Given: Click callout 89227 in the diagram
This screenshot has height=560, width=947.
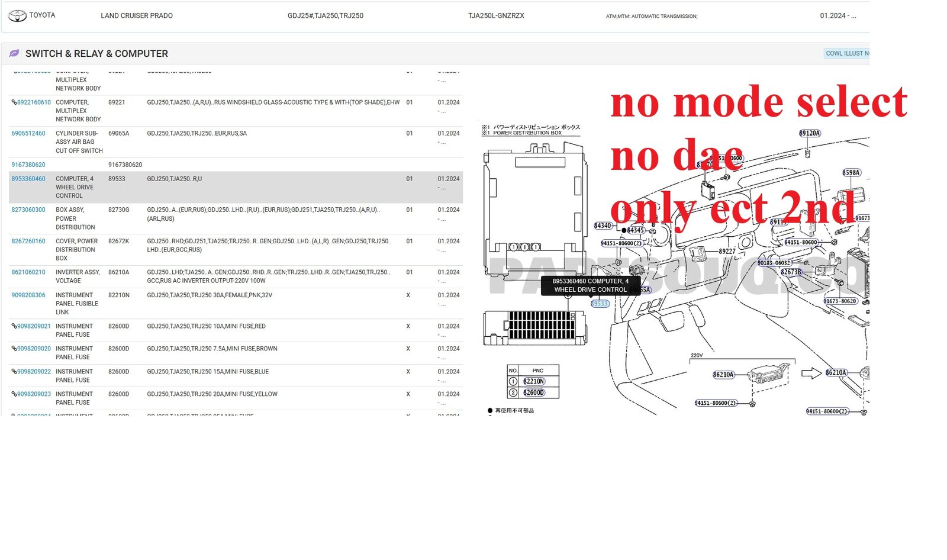Looking at the screenshot, I should click(x=727, y=252).
